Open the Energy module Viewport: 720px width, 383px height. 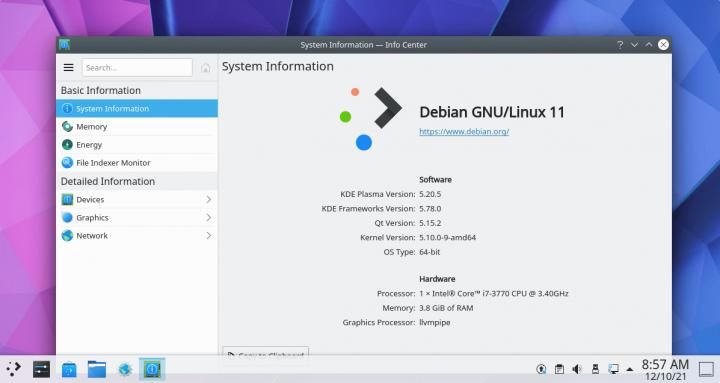[x=137, y=145]
